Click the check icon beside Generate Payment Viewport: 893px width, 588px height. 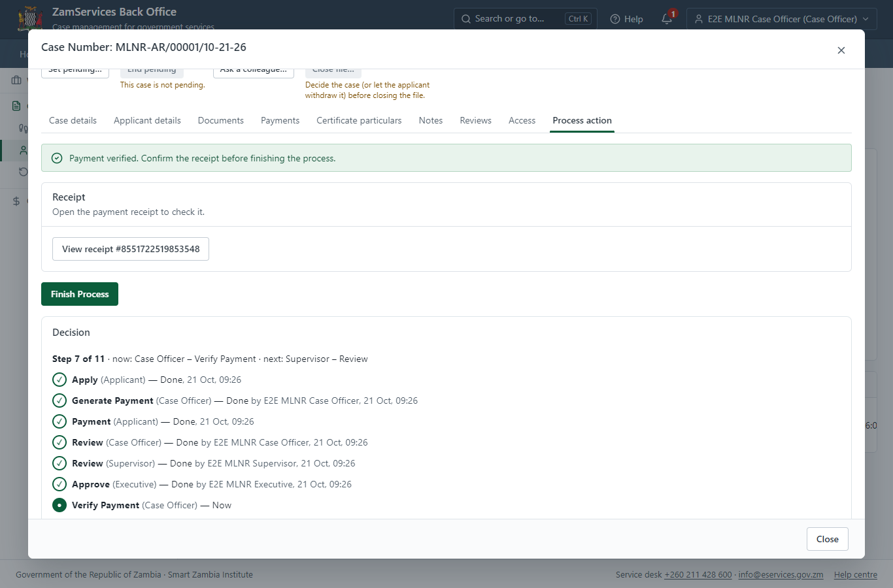coord(59,400)
